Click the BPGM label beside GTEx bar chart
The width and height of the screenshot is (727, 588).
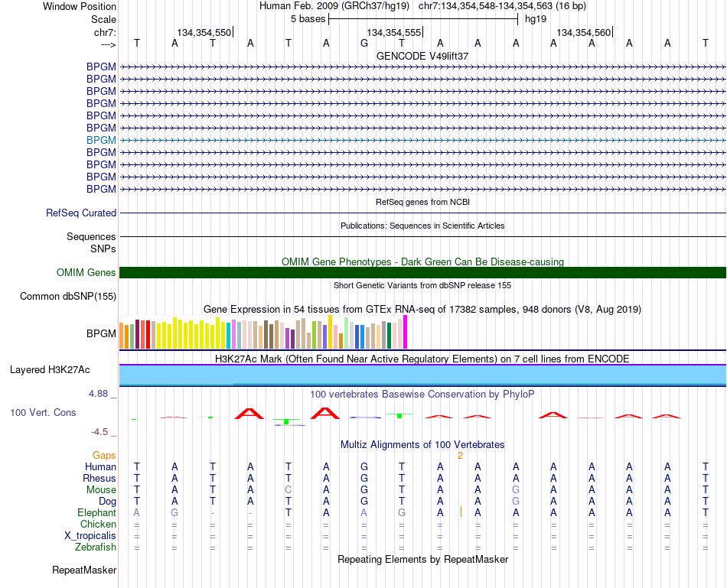(x=101, y=333)
